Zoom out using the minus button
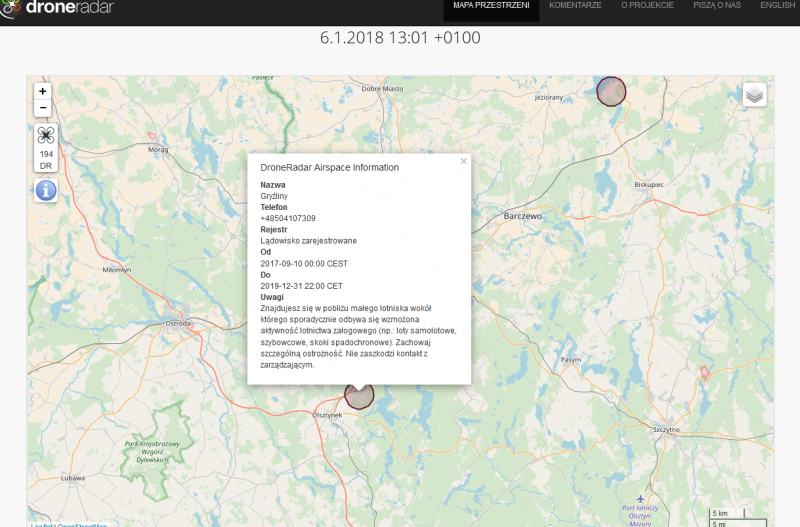The image size is (800, 527). 42,108
